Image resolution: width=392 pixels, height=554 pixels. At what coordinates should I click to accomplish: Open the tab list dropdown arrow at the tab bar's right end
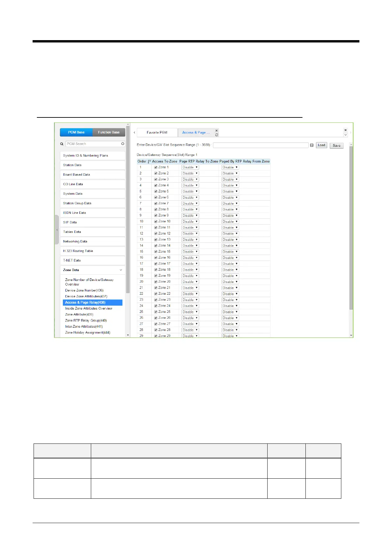(x=346, y=135)
